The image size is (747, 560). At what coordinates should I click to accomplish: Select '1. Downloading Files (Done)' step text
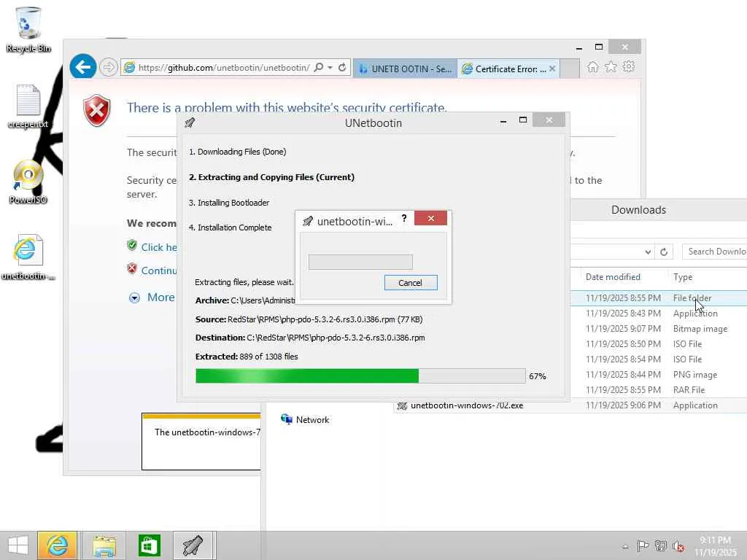[x=237, y=152]
